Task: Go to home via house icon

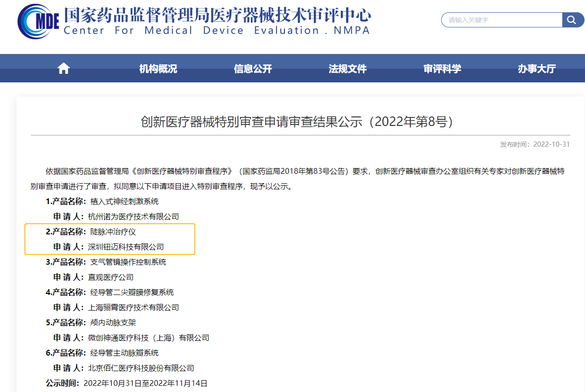Action: [x=63, y=69]
